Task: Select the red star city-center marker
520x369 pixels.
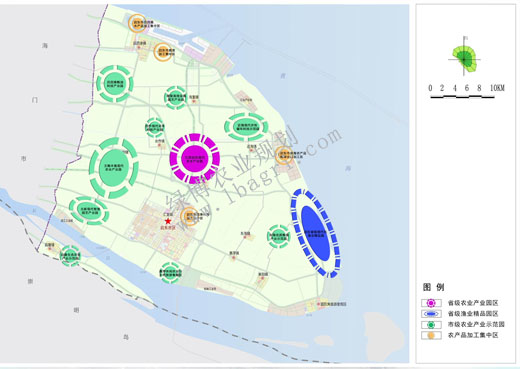Action: point(168,221)
